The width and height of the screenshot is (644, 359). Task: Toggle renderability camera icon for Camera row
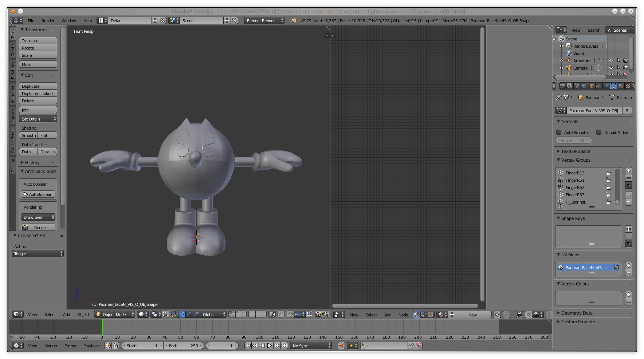626,68
